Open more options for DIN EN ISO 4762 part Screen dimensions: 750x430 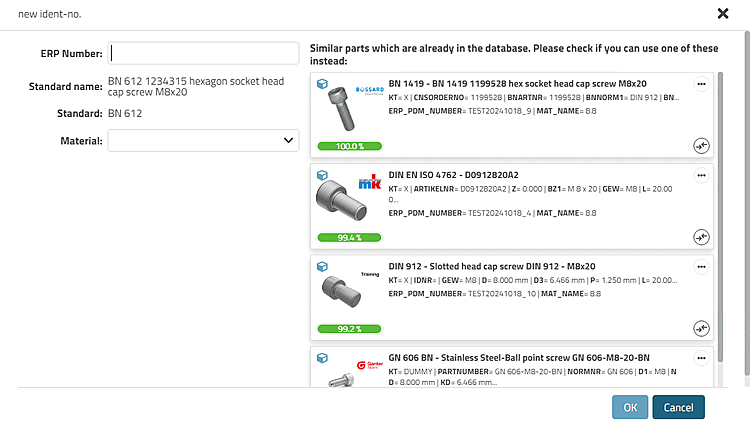(x=701, y=175)
